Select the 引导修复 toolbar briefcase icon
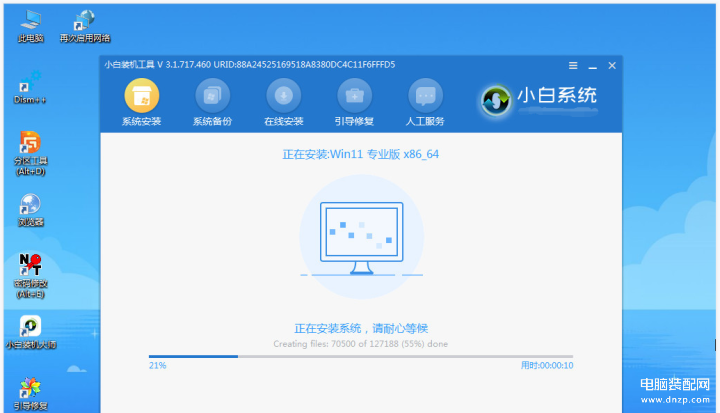The width and height of the screenshot is (720, 413). point(354,102)
